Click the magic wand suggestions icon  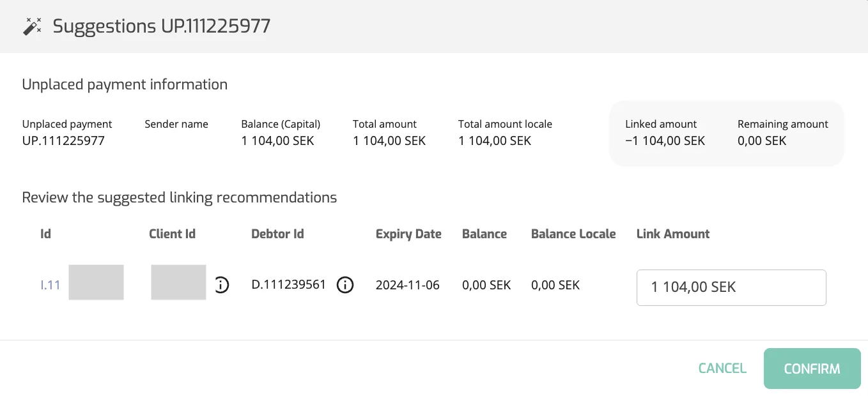32,26
